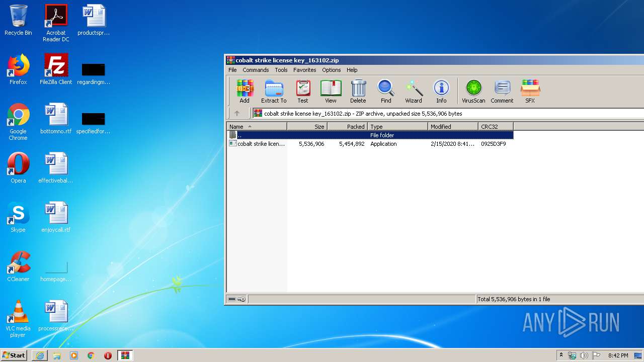Screen dimensions: 644x362
Task: Click the volume speaker tray icon
Action: 584,355
